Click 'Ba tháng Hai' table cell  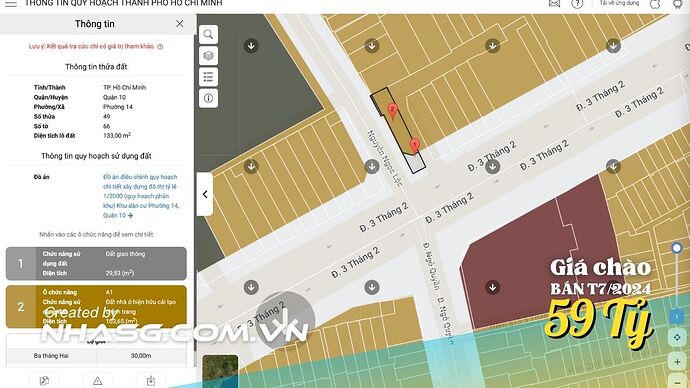[51, 355]
